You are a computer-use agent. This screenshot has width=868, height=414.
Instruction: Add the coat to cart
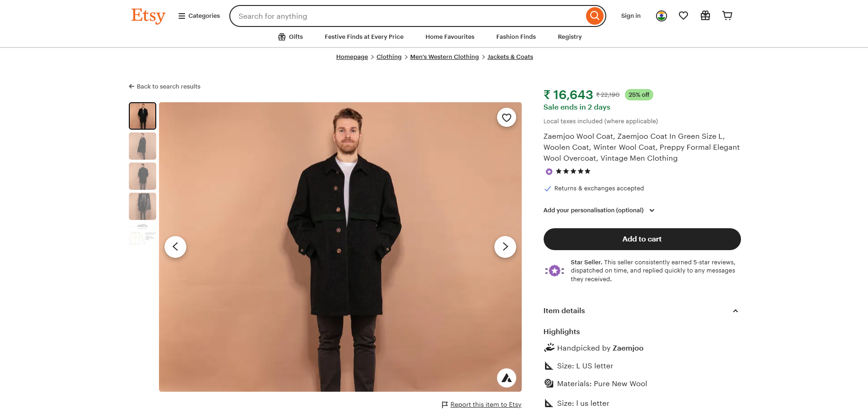[x=641, y=239]
